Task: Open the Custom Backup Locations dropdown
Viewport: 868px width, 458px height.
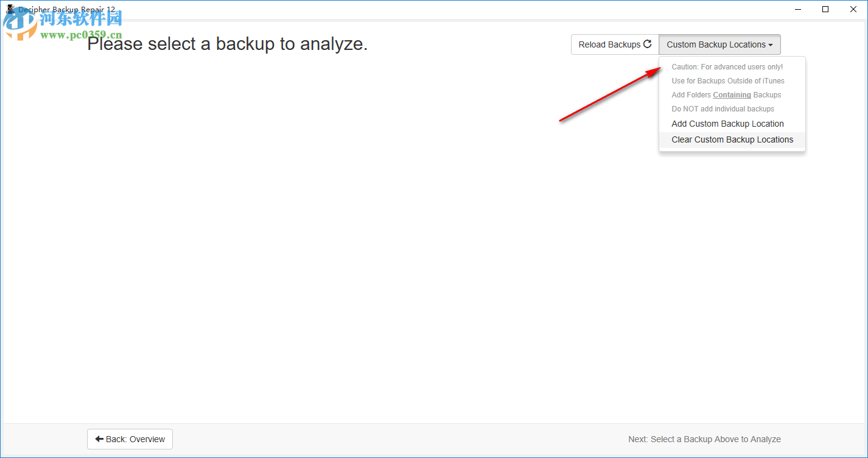Action: 719,44
